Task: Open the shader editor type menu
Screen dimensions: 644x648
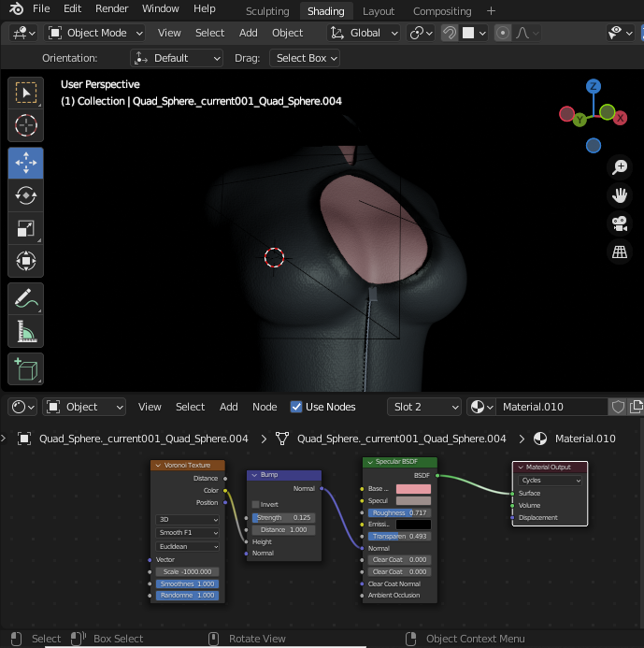Action: tap(22, 407)
